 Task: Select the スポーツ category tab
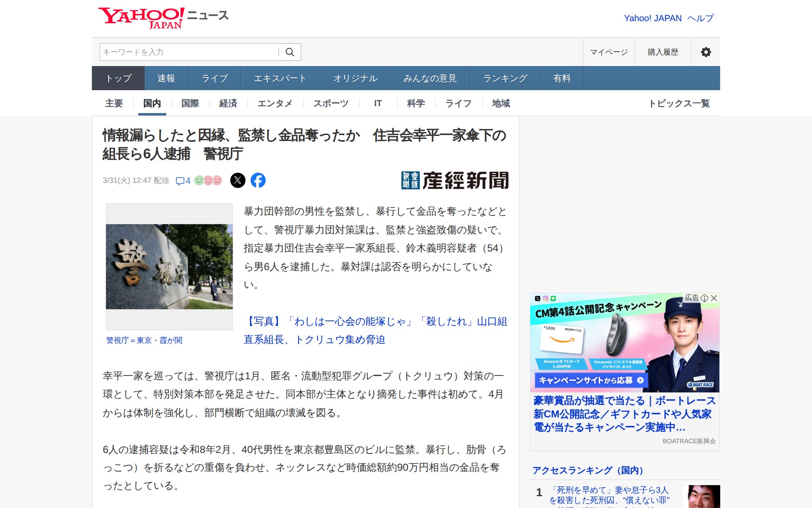click(331, 103)
